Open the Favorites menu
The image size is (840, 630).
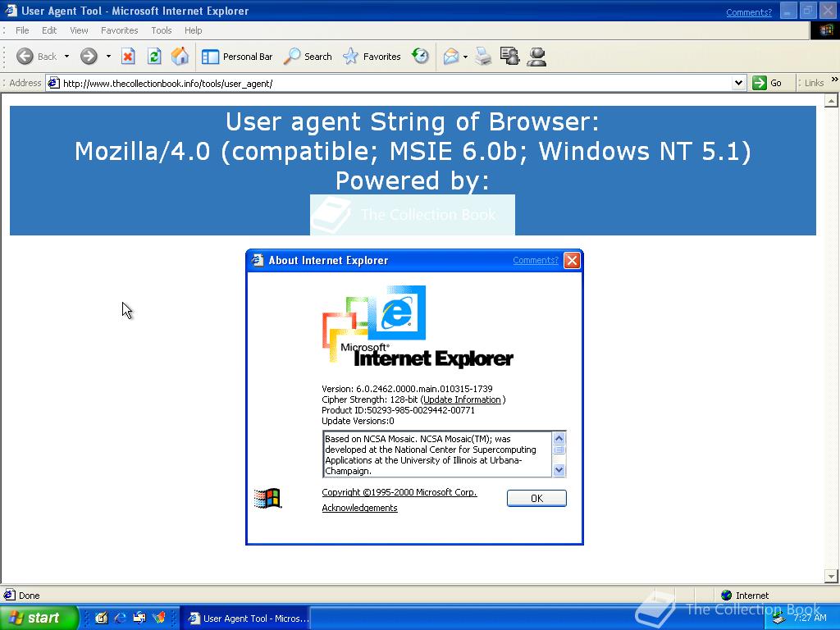120,30
